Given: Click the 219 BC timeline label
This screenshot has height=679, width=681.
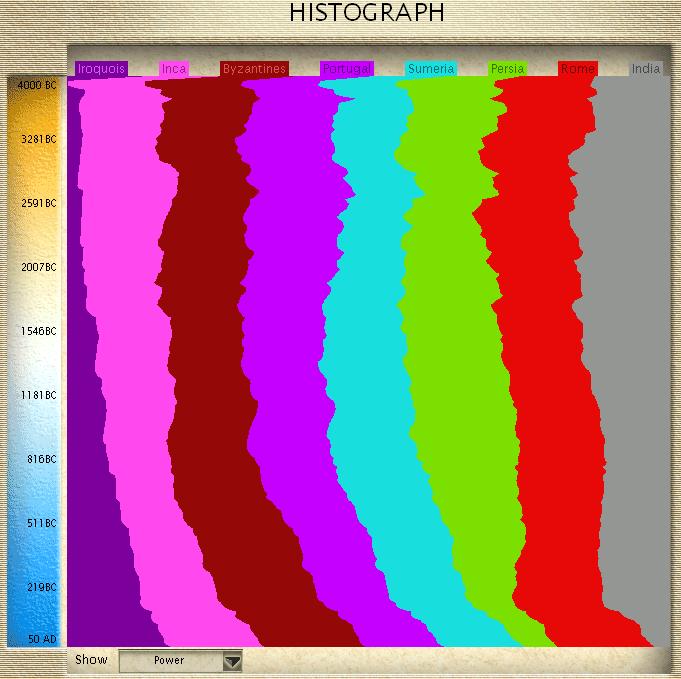Looking at the screenshot, I should (42, 587).
